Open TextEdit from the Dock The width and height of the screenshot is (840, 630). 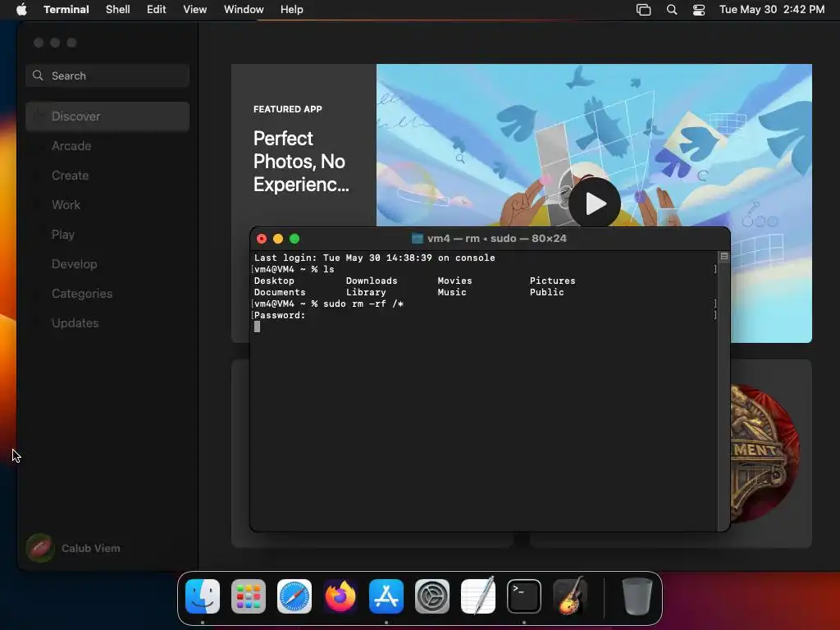(478, 596)
